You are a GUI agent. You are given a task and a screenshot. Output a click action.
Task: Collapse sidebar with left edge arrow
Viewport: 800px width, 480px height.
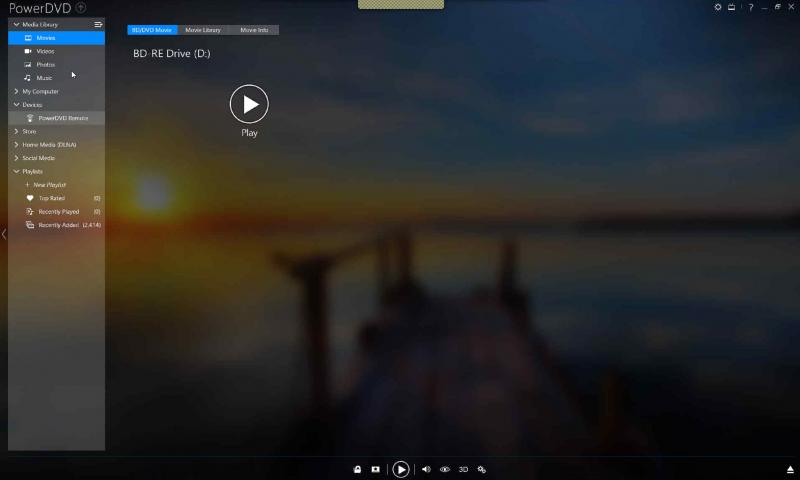(x=4, y=234)
